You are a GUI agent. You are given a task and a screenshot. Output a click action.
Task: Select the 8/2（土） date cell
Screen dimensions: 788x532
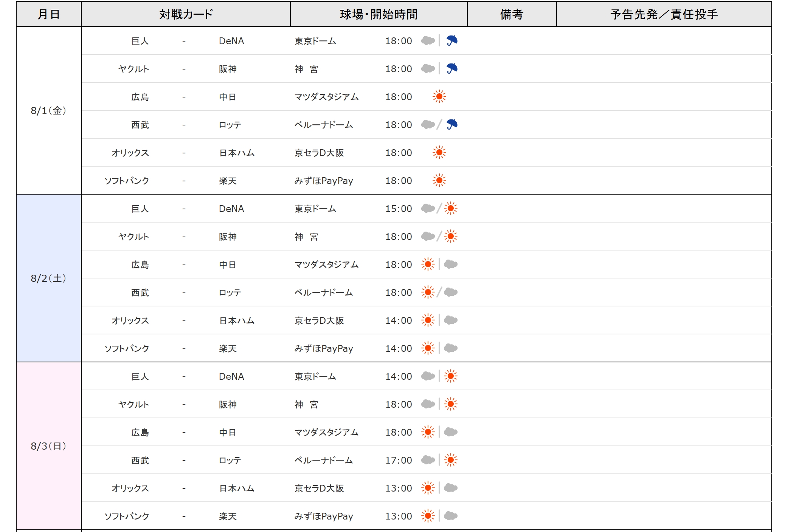tap(49, 278)
